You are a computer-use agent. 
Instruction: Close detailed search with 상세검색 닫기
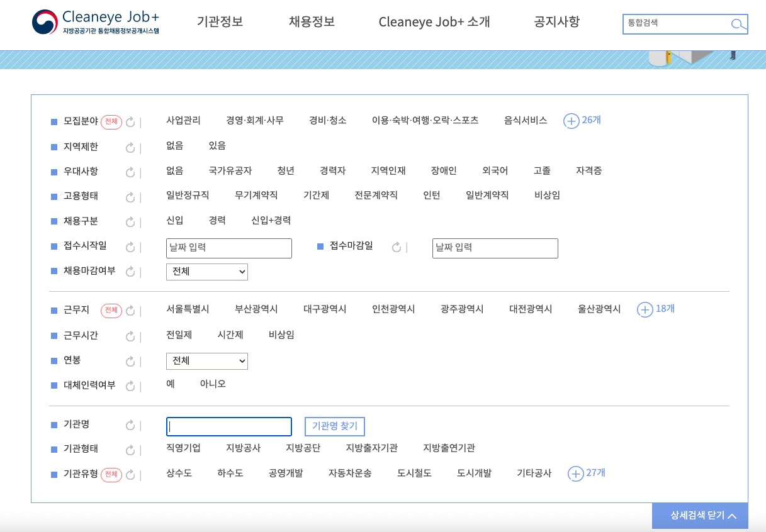tap(700, 516)
